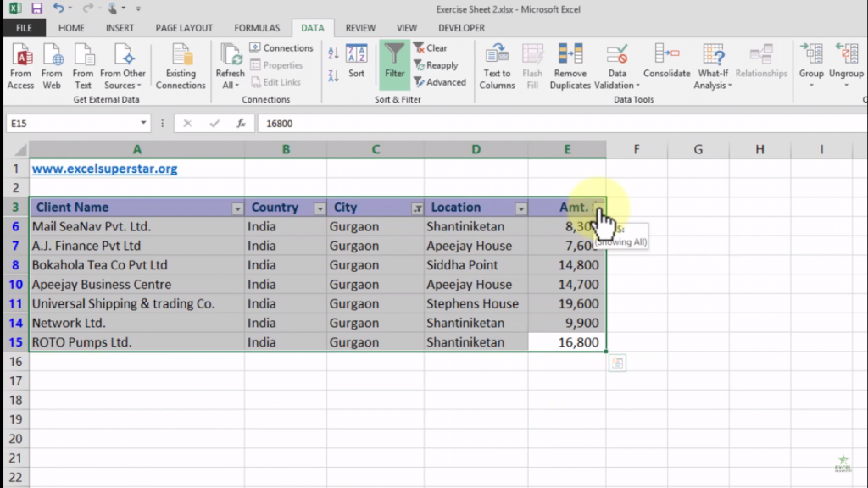Image resolution: width=868 pixels, height=488 pixels.
Task: Enable Advanced filtering
Action: pos(441,82)
